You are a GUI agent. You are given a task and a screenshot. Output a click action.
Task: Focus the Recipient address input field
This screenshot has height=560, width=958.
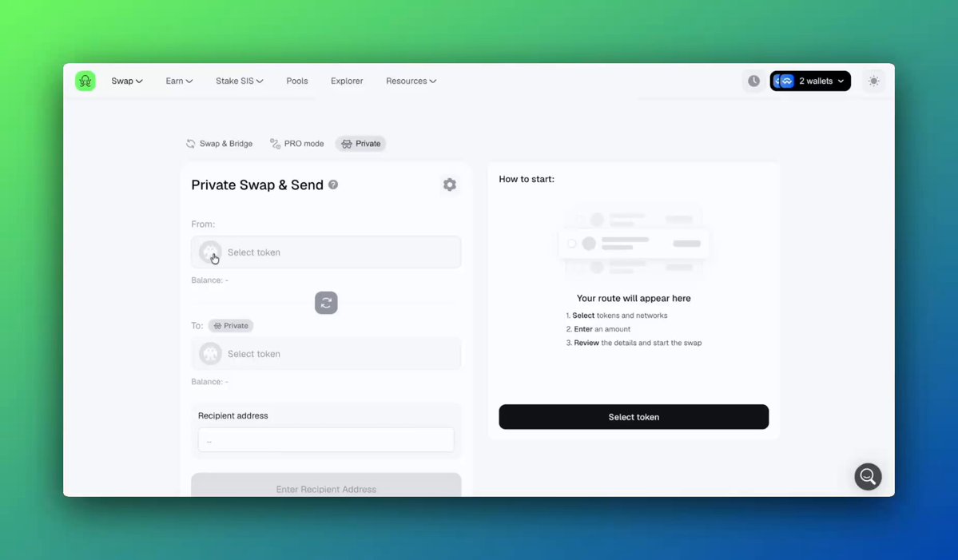tap(326, 439)
